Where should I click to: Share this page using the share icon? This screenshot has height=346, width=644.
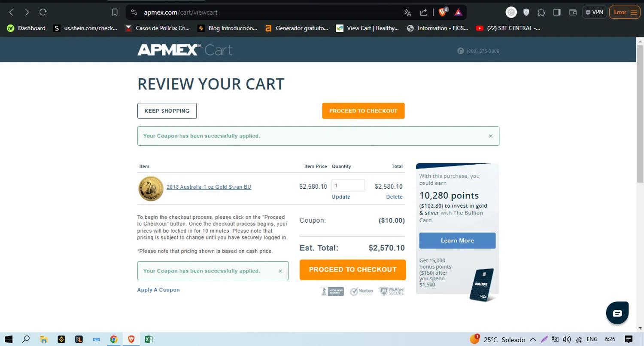[423, 12]
